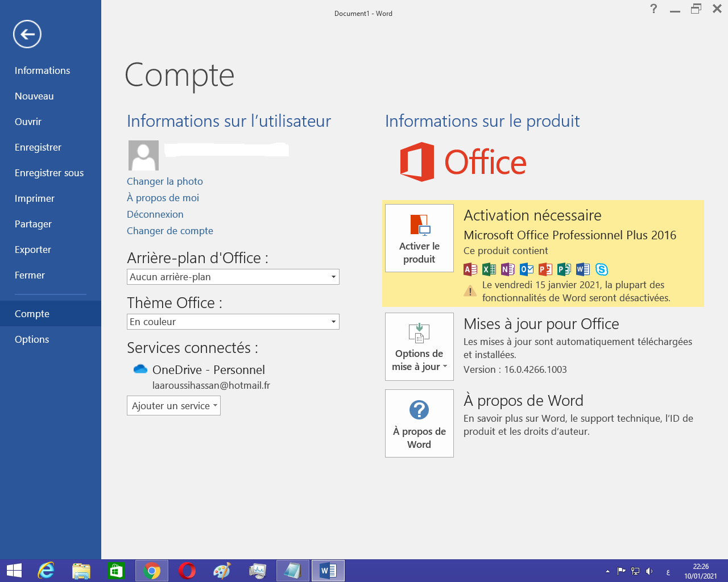Click the volume speaker tray icon
728x582 pixels.
650,571
